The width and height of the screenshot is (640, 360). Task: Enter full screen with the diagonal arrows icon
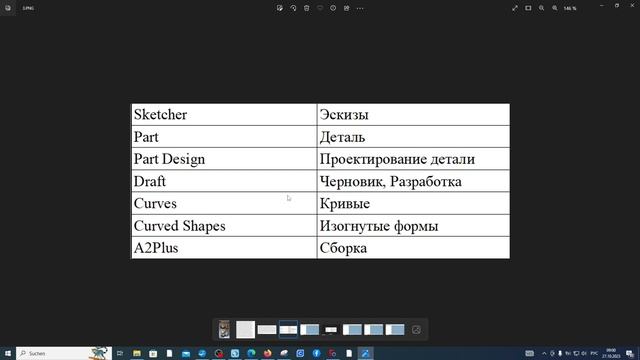pos(515,8)
